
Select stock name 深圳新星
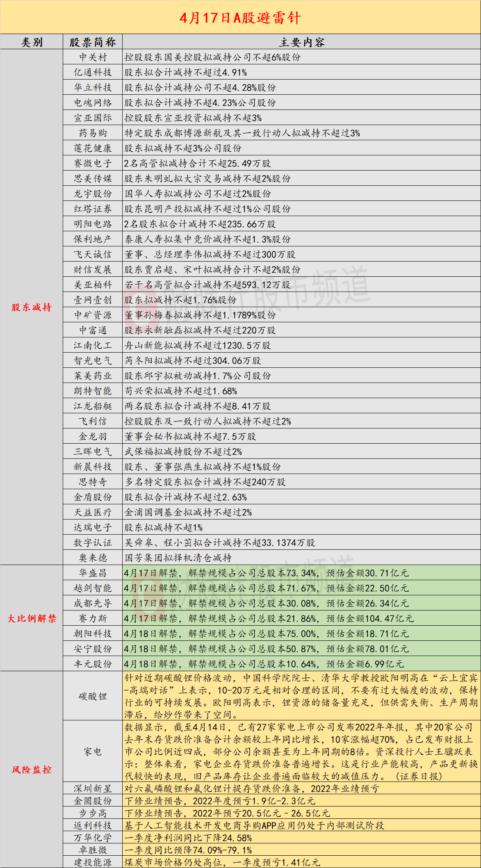coord(93,789)
